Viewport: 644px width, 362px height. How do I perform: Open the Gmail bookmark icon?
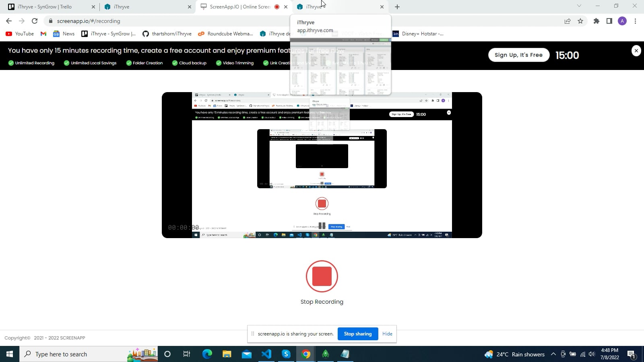click(43, 34)
